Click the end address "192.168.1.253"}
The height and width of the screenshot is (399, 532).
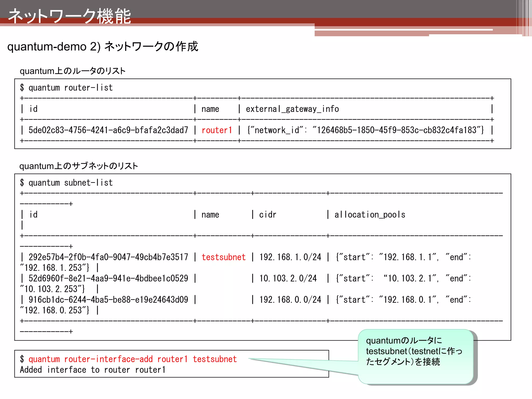pos(55,268)
